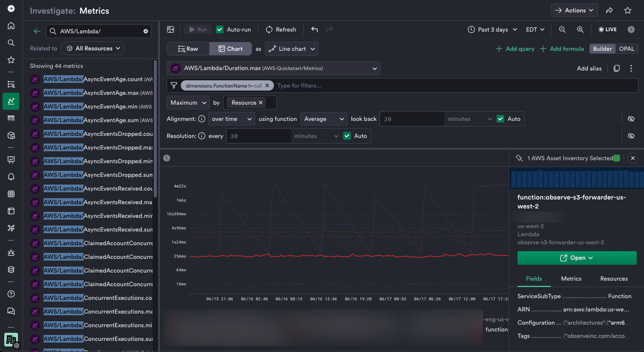Zoom in the time range
This screenshot has height=352, width=644.
[x=580, y=29]
